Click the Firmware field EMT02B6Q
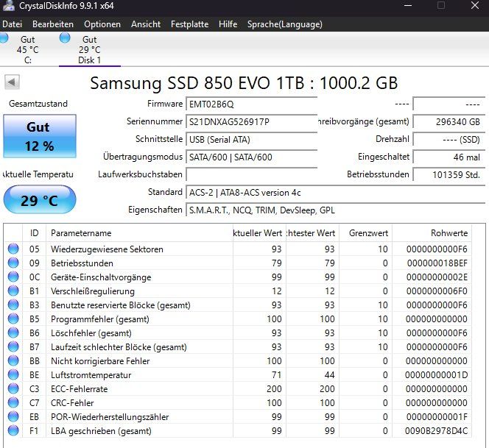The image size is (489, 448). (252, 104)
